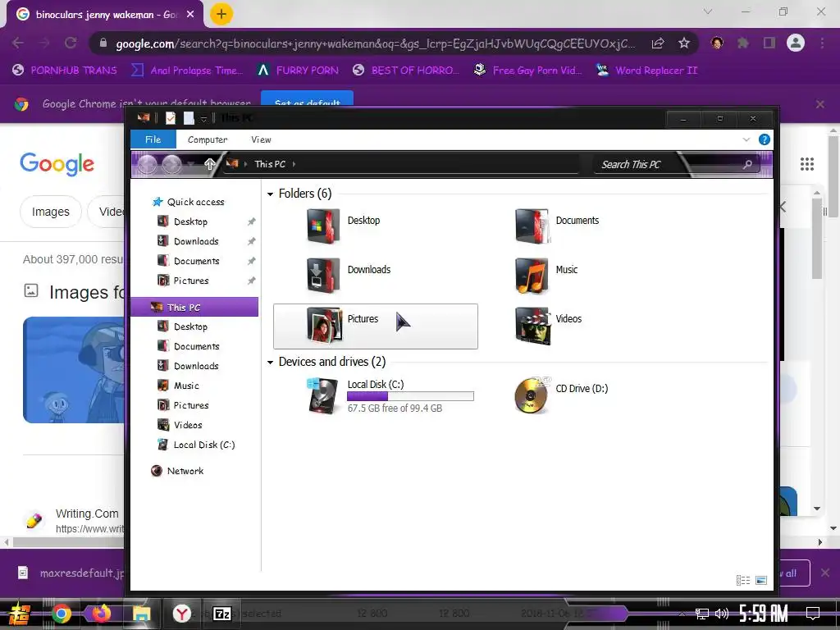Open the Google apps grid icon
The height and width of the screenshot is (630, 840).
click(x=807, y=164)
